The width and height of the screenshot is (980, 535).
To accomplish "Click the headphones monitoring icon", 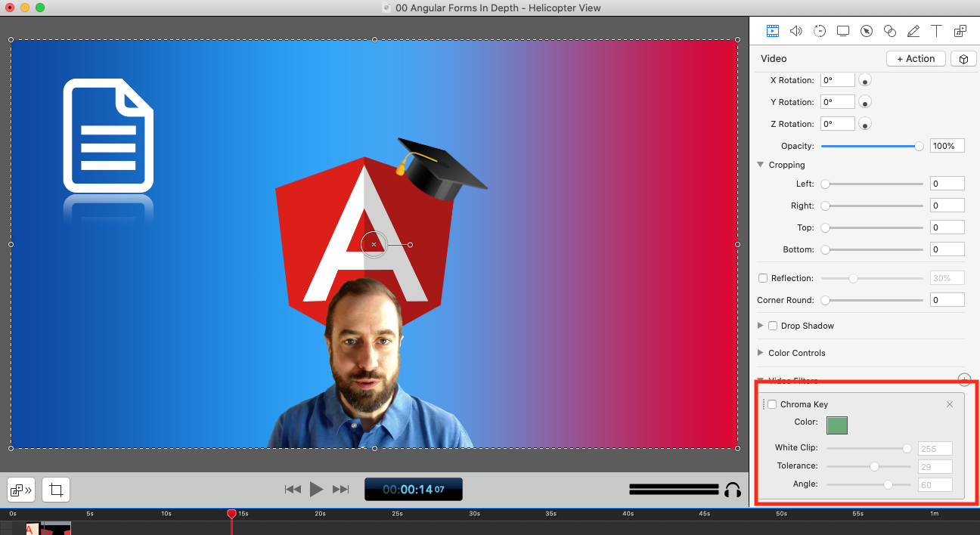I will pos(732,490).
